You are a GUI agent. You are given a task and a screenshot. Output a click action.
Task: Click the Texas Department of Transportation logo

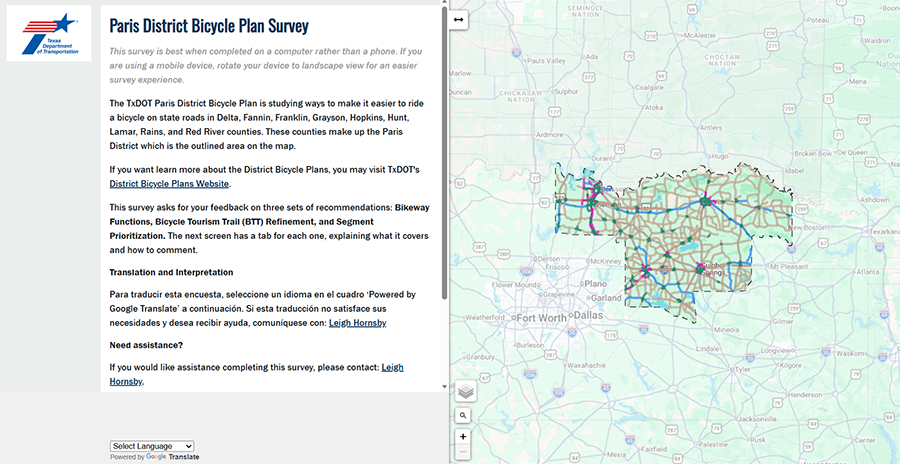(x=49, y=34)
